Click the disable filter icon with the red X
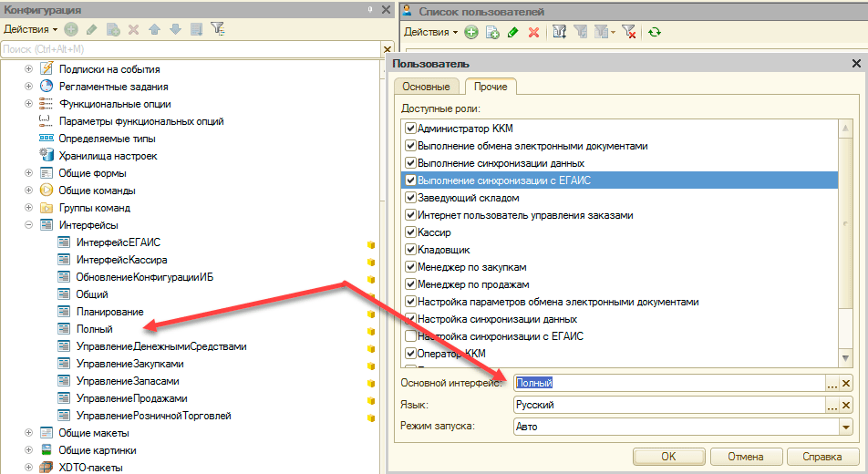 pyautogui.click(x=629, y=32)
